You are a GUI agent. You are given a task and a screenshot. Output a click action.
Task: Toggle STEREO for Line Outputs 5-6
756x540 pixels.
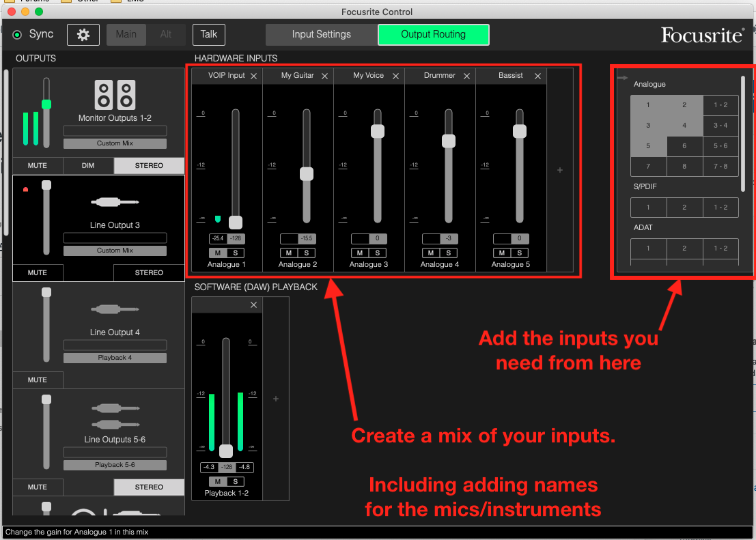[149, 487]
